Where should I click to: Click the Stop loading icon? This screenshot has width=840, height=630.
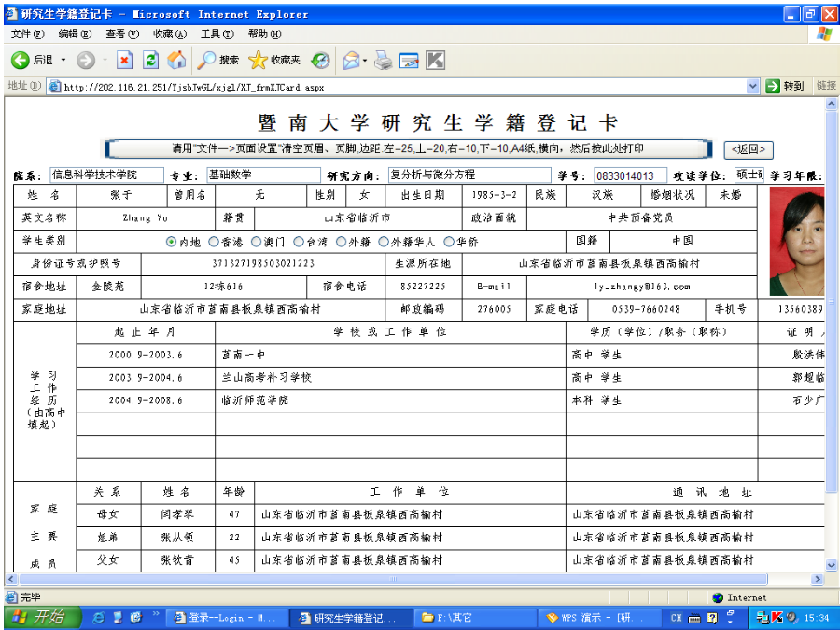click(x=124, y=60)
